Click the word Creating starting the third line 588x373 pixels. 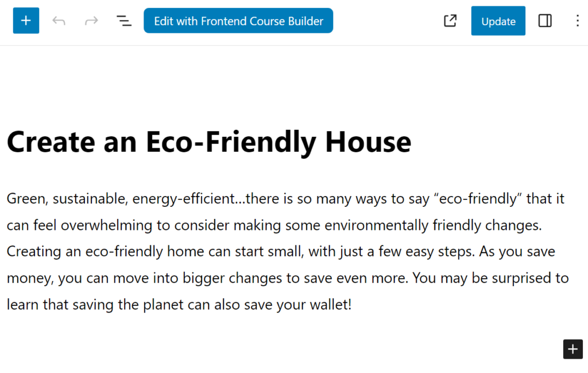pos(34,251)
